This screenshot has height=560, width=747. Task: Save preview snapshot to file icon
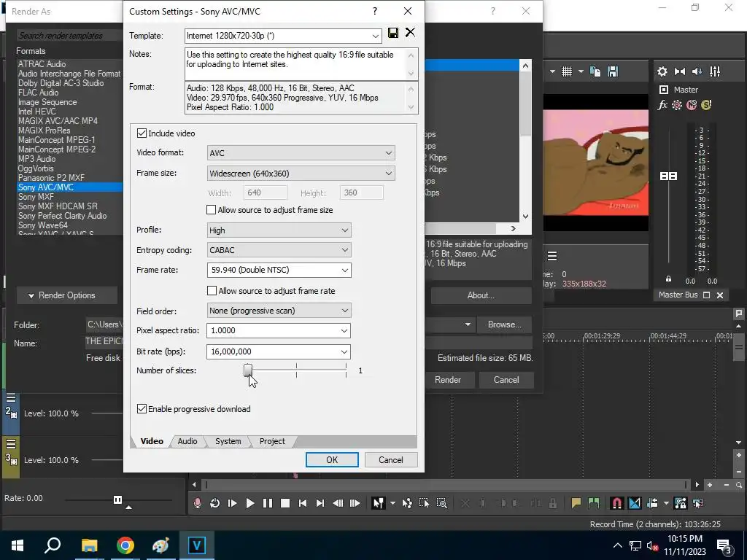(613, 71)
